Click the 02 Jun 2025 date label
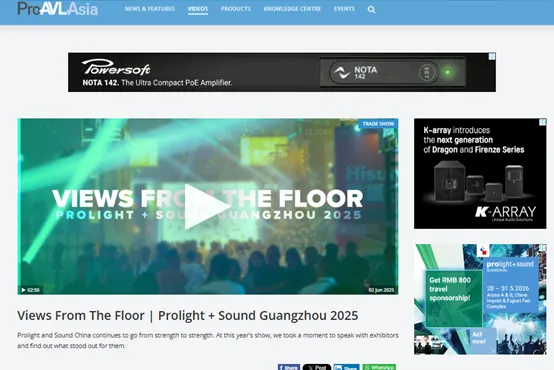Image resolution: width=554 pixels, height=370 pixels. tap(381, 290)
